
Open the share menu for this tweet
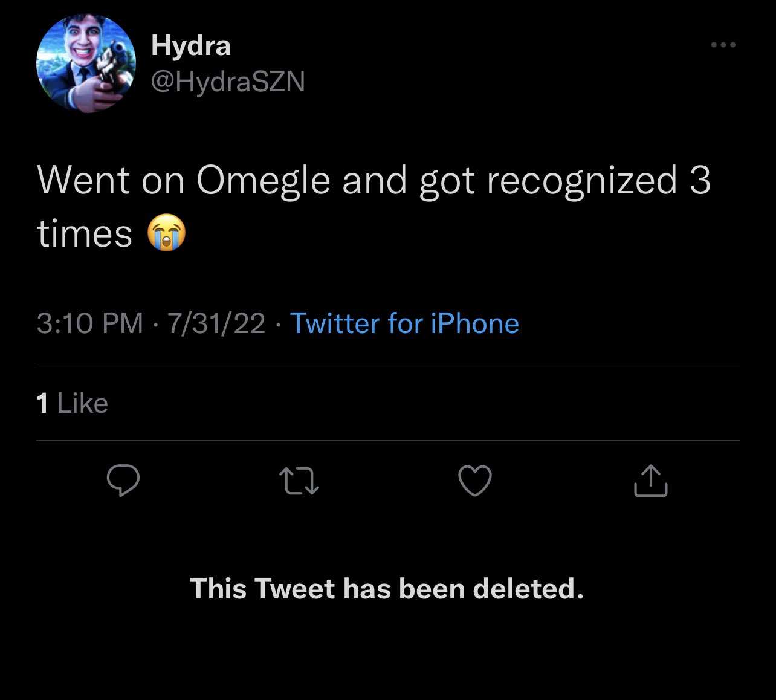(651, 481)
